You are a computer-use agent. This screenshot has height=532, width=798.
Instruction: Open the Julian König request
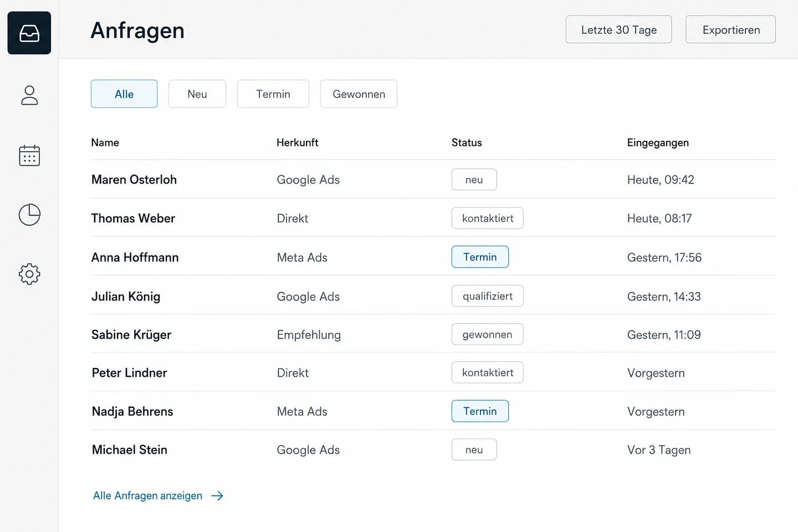coord(126,296)
